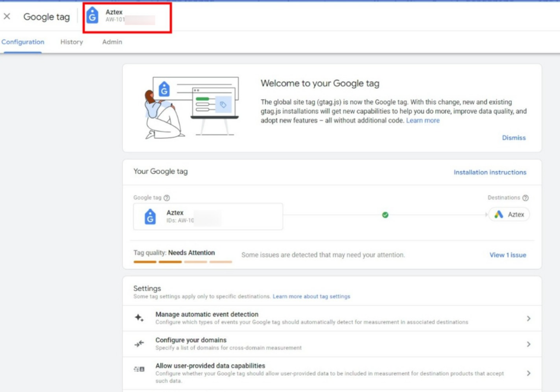The image size is (560, 392).
Task: Open the Installation instructions link
Action: tap(489, 172)
